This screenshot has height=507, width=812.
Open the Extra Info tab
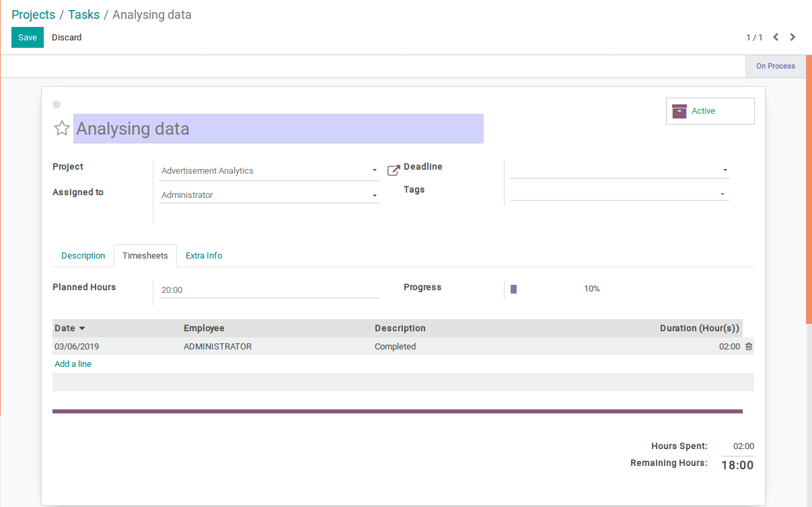[x=204, y=255]
